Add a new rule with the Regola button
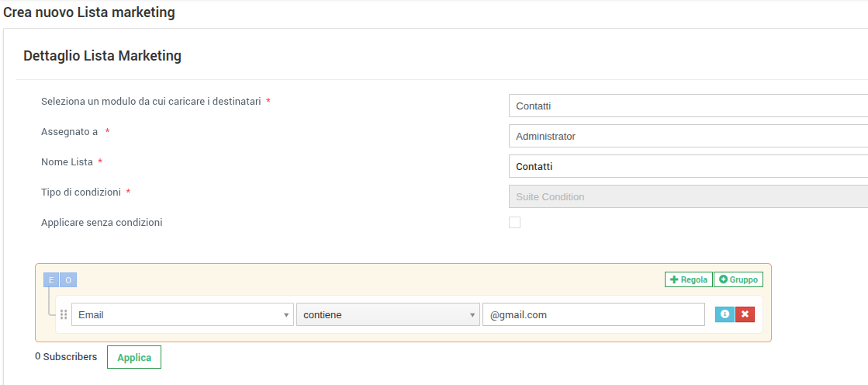The image size is (868, 385). pos(688,279)
